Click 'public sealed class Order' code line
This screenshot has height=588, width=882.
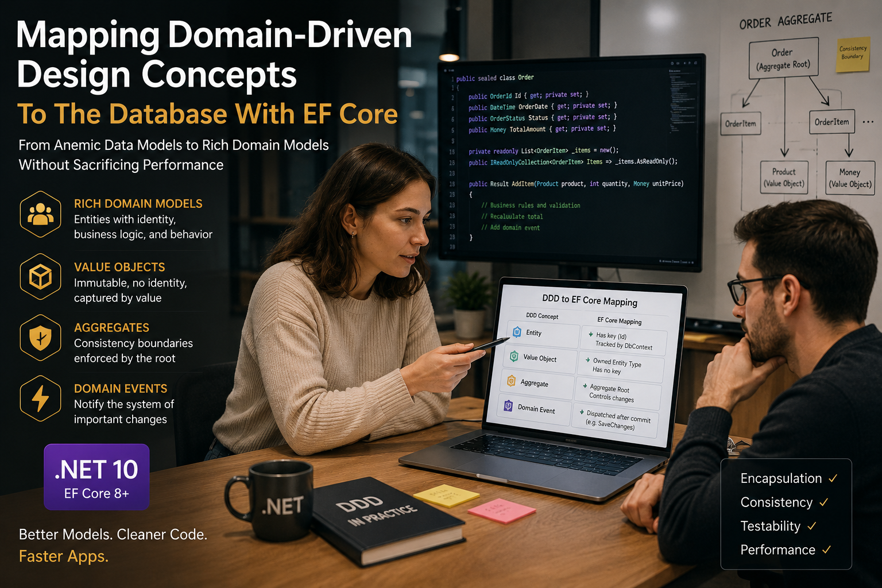pos(495,78)
